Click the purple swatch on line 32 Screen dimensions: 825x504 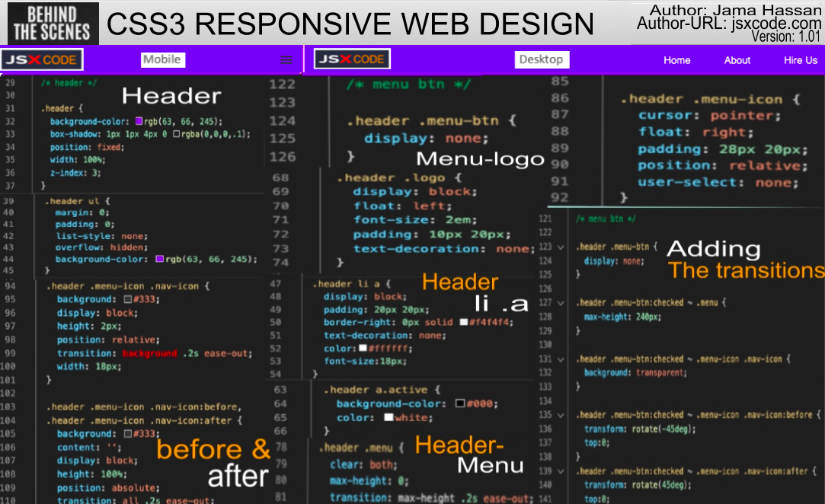tap(139, 121)
